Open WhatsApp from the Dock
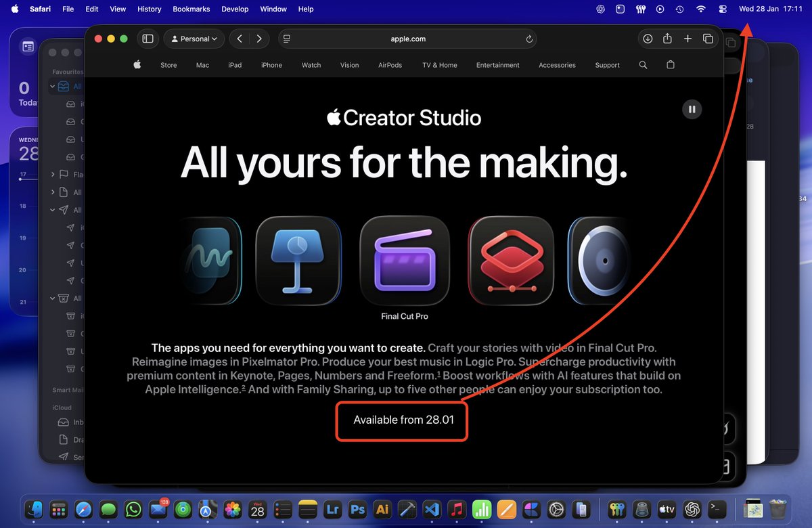 [x=134, y=509]
